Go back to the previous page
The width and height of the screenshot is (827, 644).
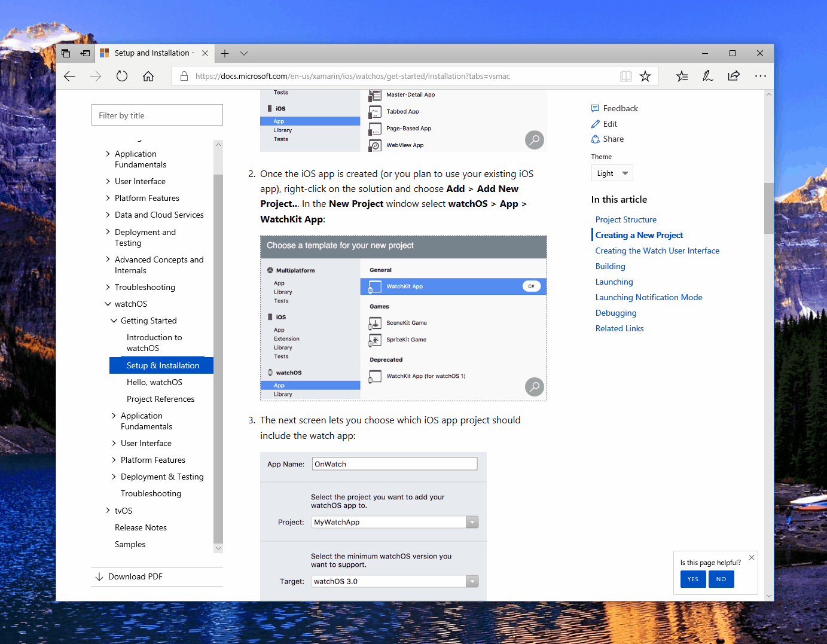(x=69, y=76)
